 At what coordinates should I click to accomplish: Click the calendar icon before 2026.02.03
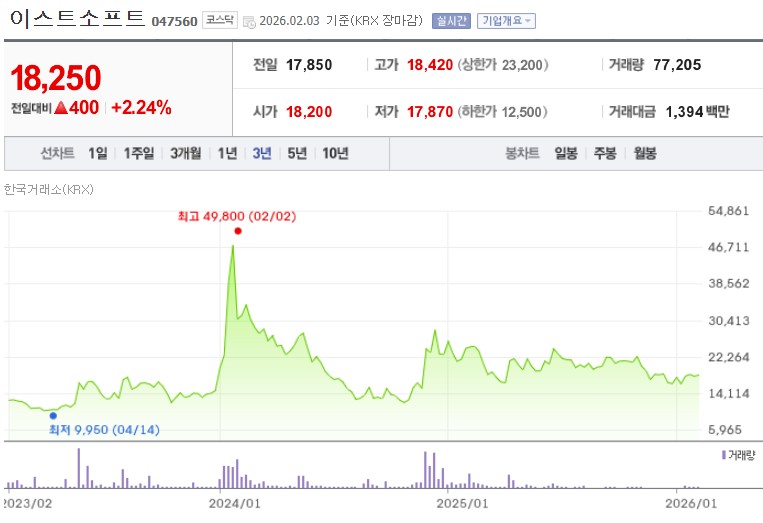pyautogui.click(x=249, y=22)
